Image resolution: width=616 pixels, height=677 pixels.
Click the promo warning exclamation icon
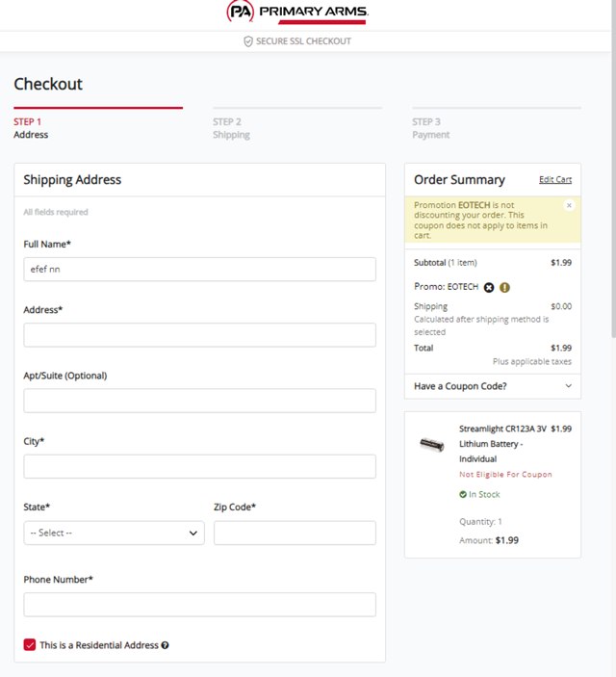pyautogui.click(x=504, y=287)
